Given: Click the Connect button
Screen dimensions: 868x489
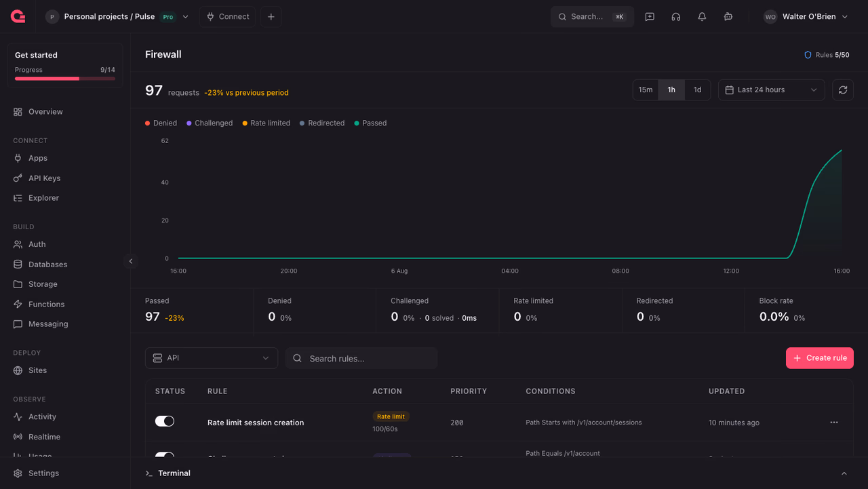Looking at the screenshot, I should pos(228,17).
